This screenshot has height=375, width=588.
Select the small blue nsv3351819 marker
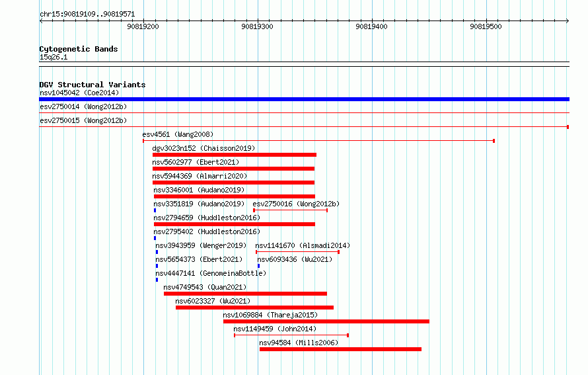(155, 210)
